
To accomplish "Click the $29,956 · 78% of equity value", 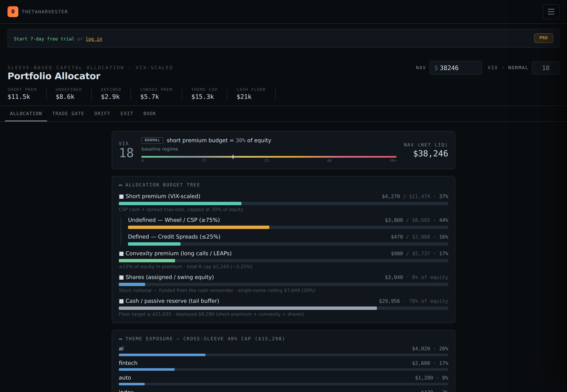I will pos(414,301).
